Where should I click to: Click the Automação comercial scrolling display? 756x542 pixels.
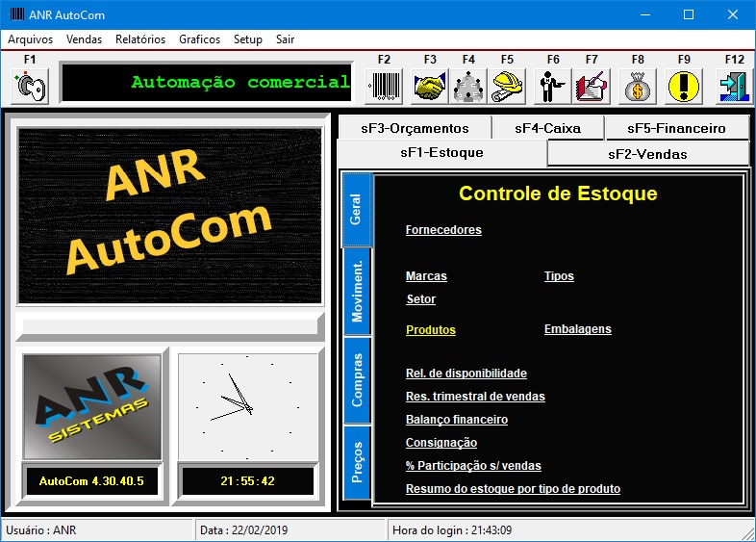click(207, 82)
